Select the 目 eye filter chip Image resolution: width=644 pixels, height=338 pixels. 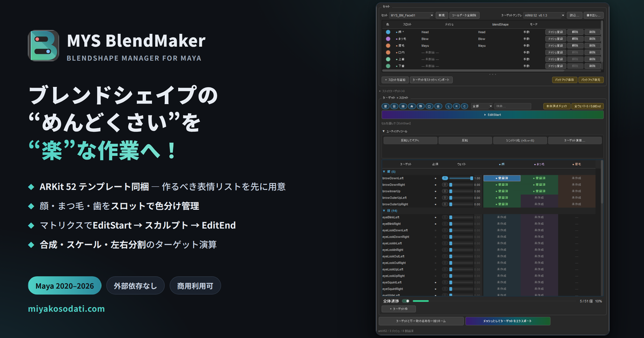394,106
